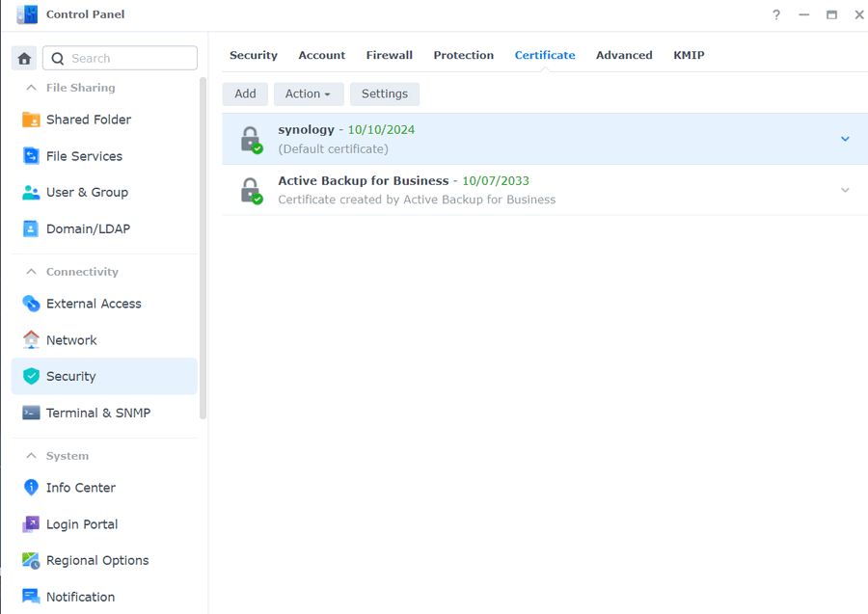Open certificate Settings button
Viewport: 868px width, 614px height.
384,93
